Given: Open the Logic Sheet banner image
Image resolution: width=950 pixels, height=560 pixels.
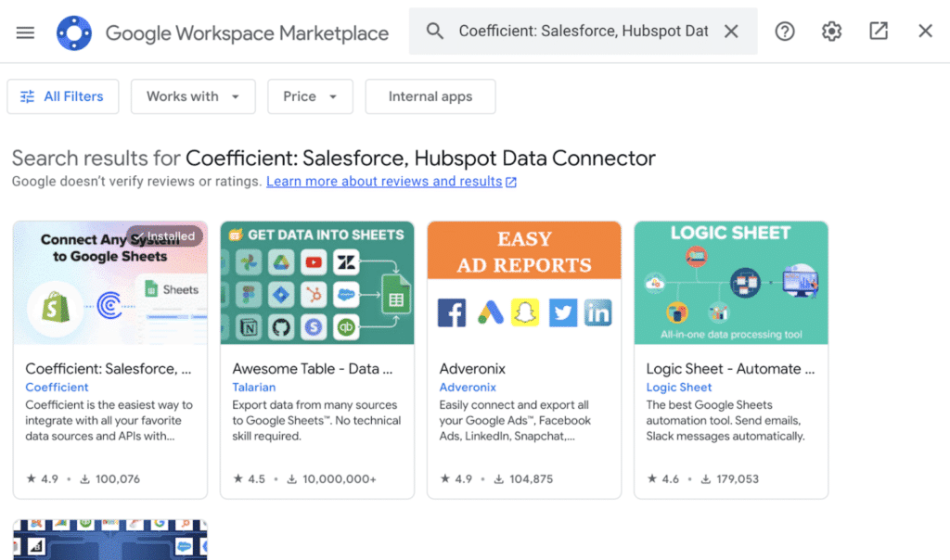Looking at the screenshot, I should click(731, 283).
